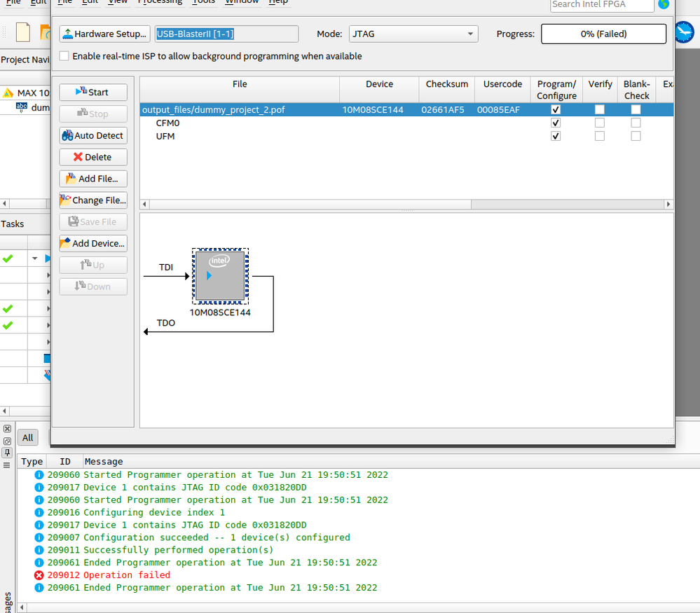Image resolution: width=700 pixels, height=613 pixels.
Task: Click the Search Intel FPGA field
Action: click(602, 5)
